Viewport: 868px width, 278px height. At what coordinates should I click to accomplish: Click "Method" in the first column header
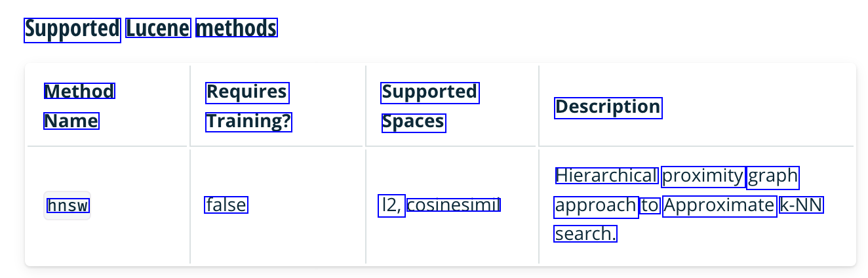79,91
